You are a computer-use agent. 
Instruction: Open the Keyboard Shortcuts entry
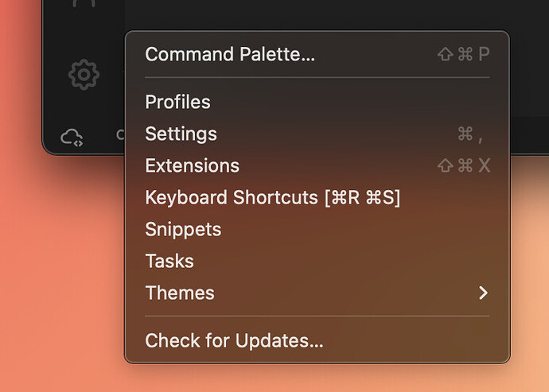pyautogui.click(x=317, y=197)
